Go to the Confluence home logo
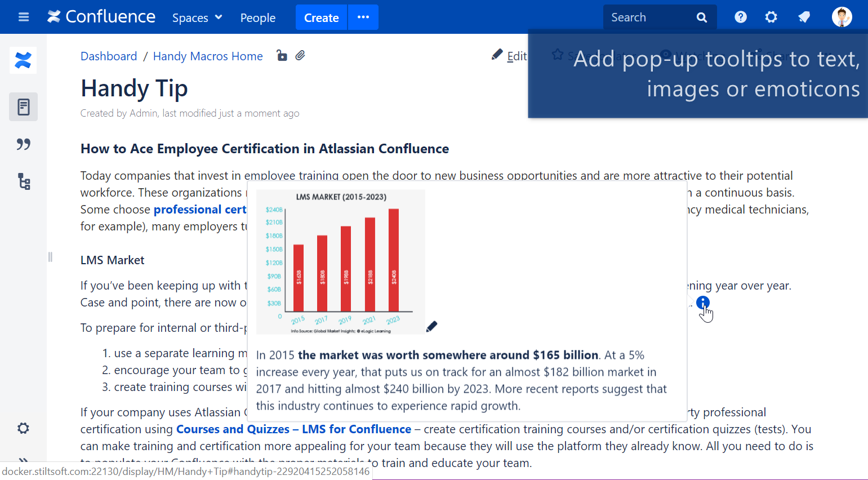 coord(101,17)
